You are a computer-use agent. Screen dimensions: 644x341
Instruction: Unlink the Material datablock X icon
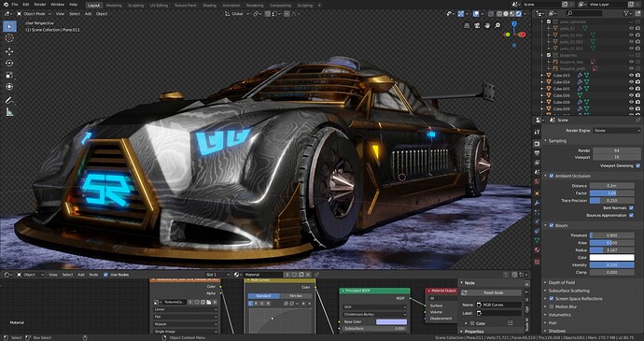pyautogui.click(x=308, y=275)
